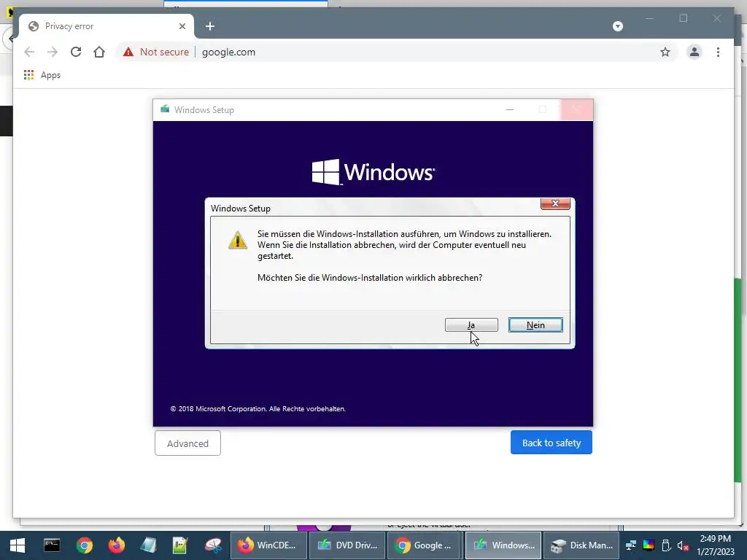The image size is (747, 560).
Task: Open a new Chrome tab
Action: click(x=210, y=26)
